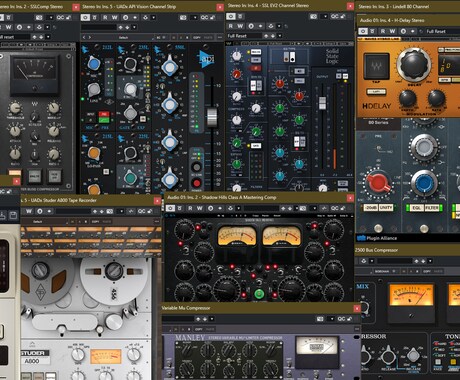Click green center button on Shadow Hills compressor
Viewport: 460px width, 380px height.
click(x=259, y=294)
